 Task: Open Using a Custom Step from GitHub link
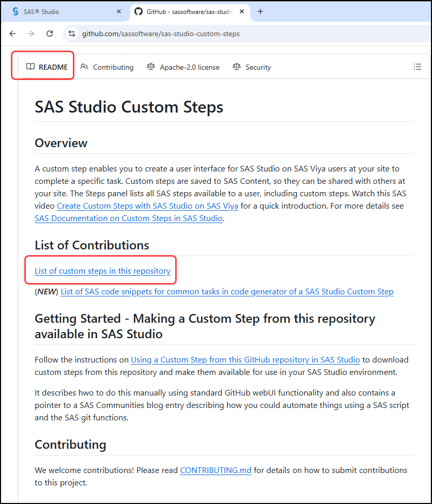[245, 360]
